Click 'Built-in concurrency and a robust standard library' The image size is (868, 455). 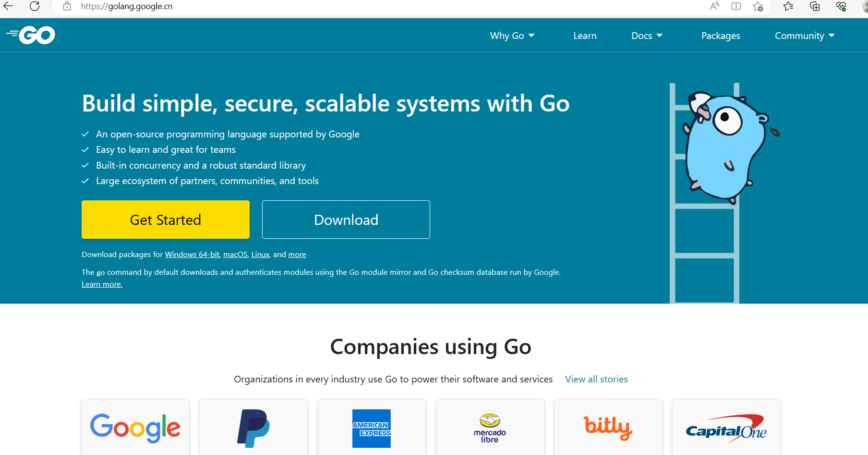[x=201, y=165]
